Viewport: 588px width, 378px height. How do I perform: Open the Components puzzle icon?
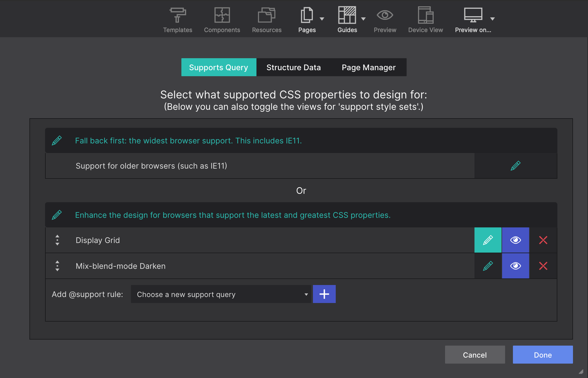coord(222,15)
